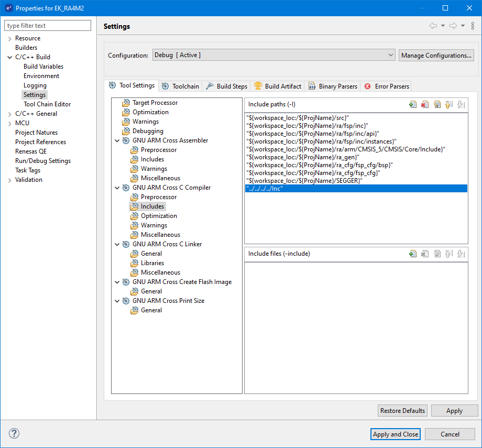The width and height of the screenshot is (482, 448).
Task: Open help via the question mark icon
Action: coord(14,434)
